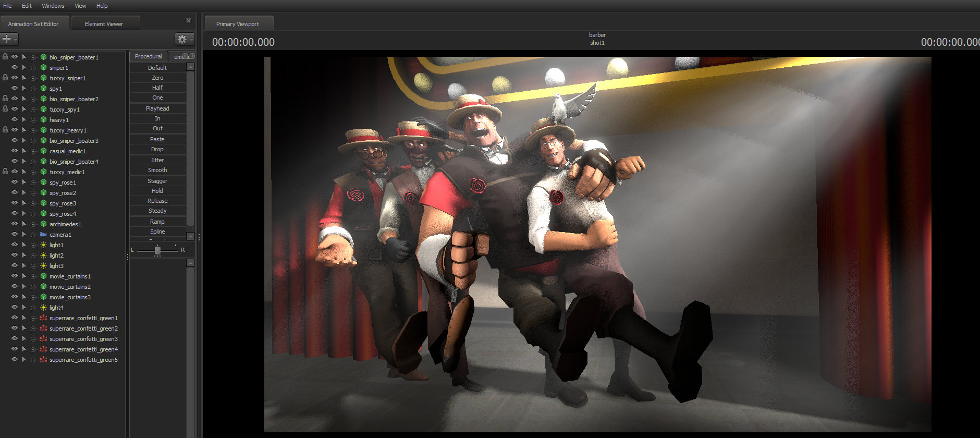Screen dimensions: 980x438
Task: Hide bio_sniper_boater3 via eye icon
Action: point(15,140)
